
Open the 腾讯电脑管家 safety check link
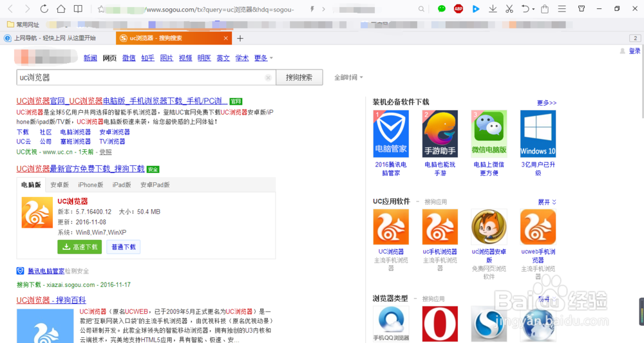pos(46,271)
